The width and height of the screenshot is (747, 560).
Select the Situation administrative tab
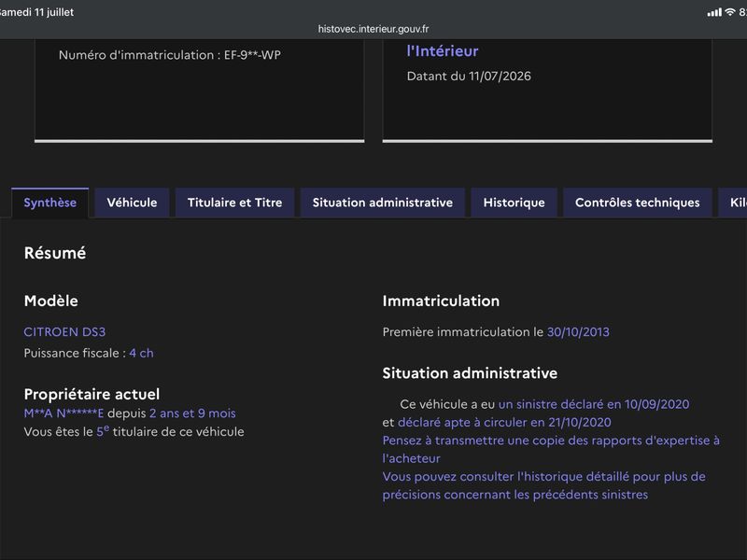point(383,203)
